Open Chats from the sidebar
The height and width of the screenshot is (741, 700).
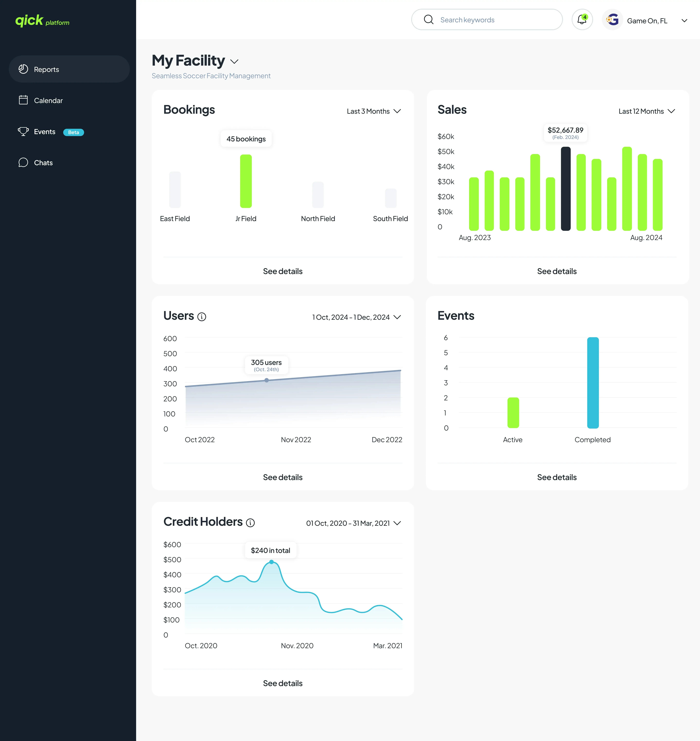[43, 163]
